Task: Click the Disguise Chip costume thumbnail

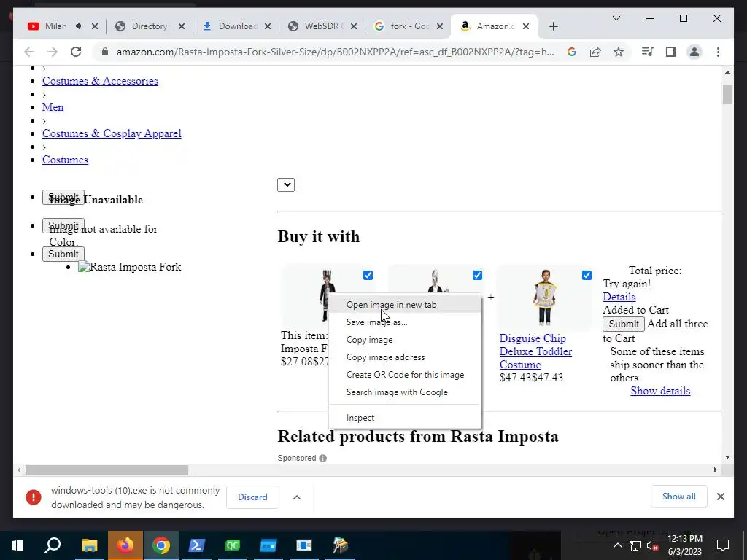Action: [x=545, y=297]
